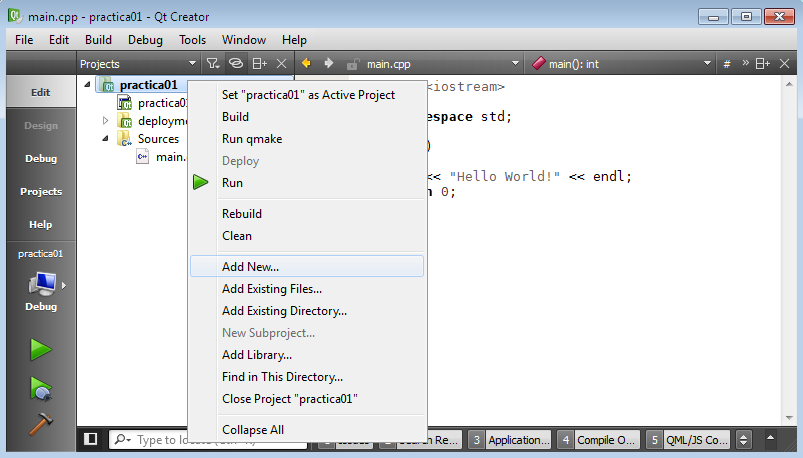Choose Collapse All in context menu
The width and height of the screenshot is (803, 458).
point(307,430)
